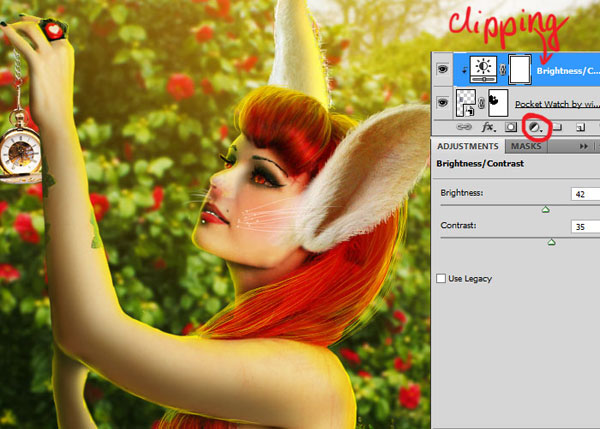Viewport: 600px width, 429px height.
Task: Hide the Brightness/Contrast adjustment layer
Action: tap(443, 69)
